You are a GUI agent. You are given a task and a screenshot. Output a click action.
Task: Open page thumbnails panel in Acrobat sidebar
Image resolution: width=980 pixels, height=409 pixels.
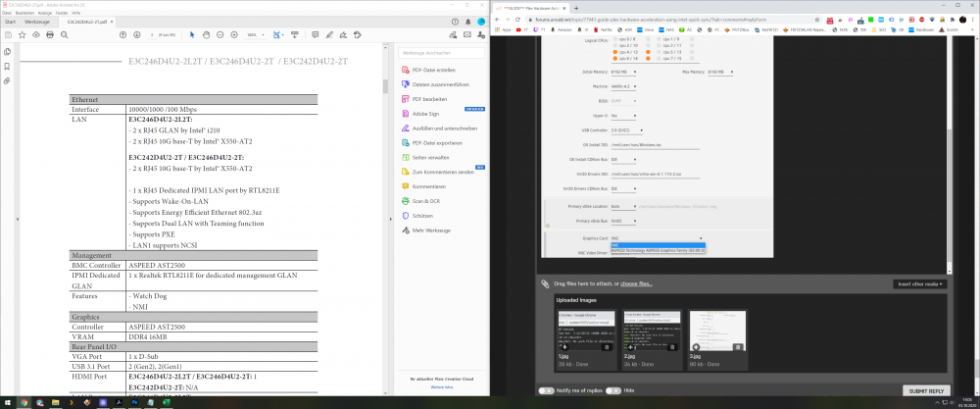click(x=8, y=52)
